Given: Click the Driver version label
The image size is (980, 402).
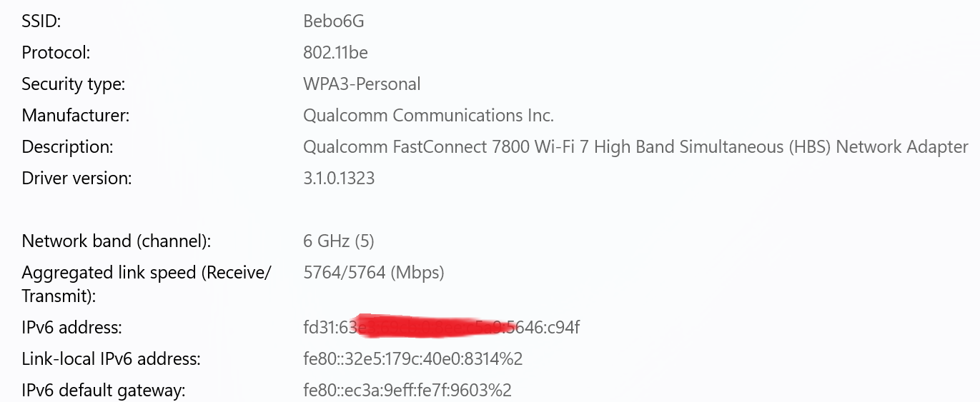Looking at the screenshot, I should 77,179.
